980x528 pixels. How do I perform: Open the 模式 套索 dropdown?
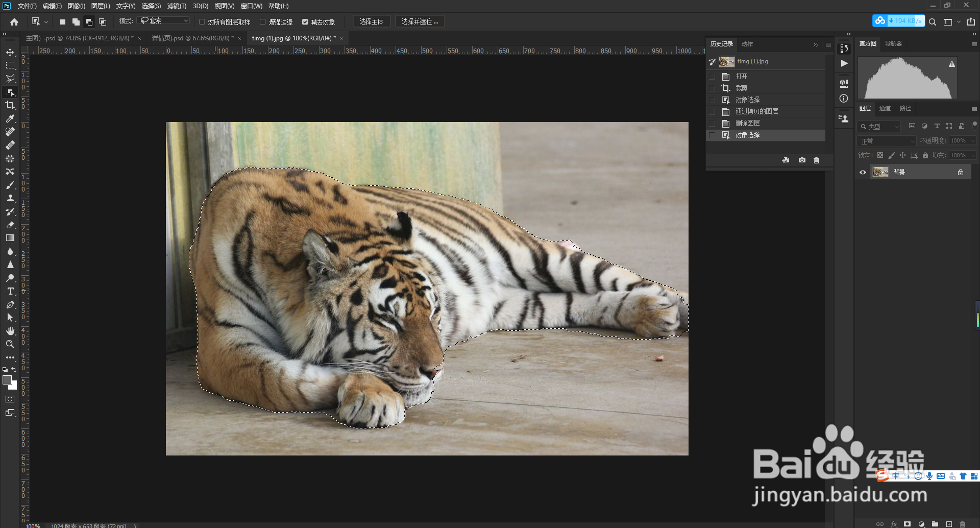coord(164,21)
